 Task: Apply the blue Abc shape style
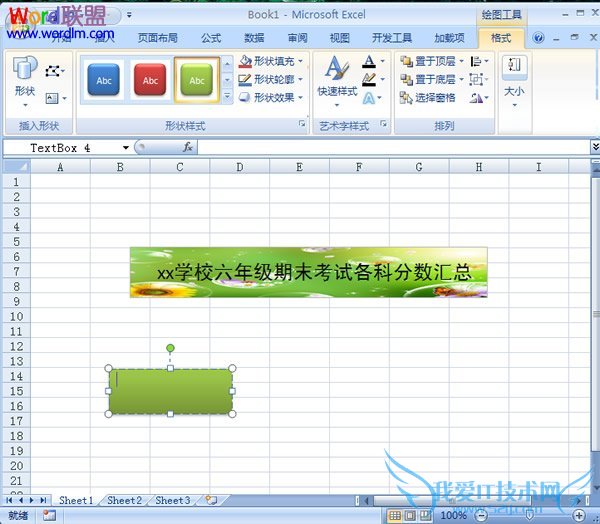104,80
